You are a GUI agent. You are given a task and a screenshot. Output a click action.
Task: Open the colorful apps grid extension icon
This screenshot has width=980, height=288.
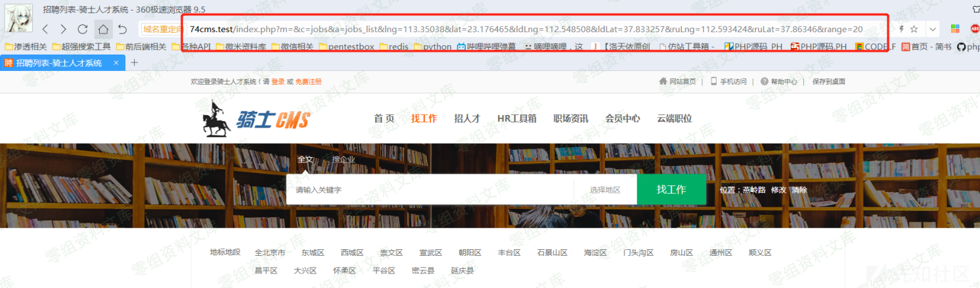point(955,30)
